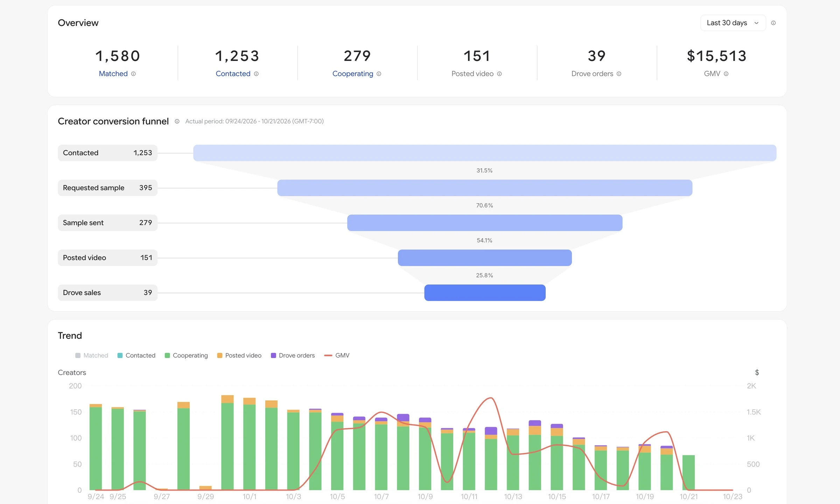840x504 pixels.
Task: Click the 25.8% conversion rate text
Action: [x=484, y=275]
